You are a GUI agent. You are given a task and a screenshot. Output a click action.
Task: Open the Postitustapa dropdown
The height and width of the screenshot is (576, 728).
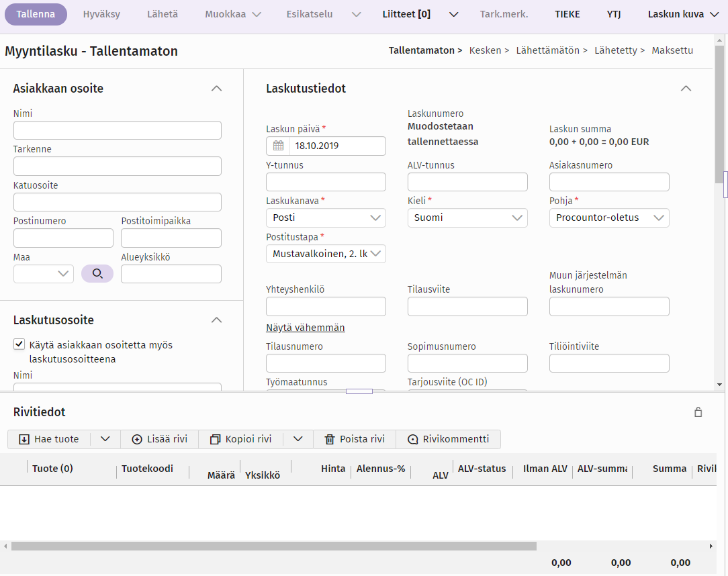pos(326,254)
